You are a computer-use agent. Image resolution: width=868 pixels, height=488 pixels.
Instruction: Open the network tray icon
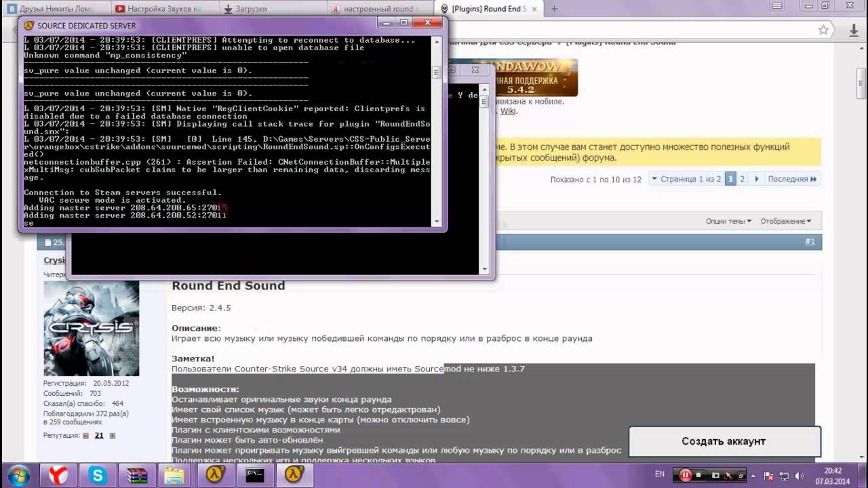[785, 475]
